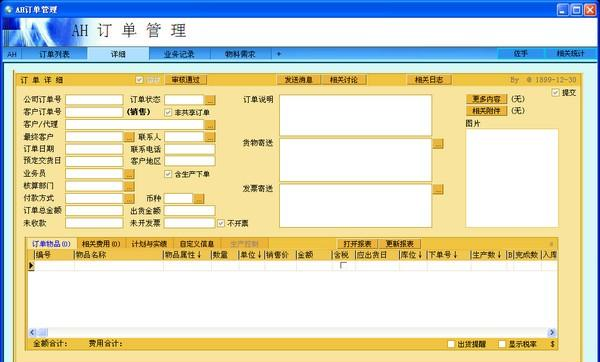Click the plus tab after 物料需求
The image size is (600, 362).
pos(279,54)
